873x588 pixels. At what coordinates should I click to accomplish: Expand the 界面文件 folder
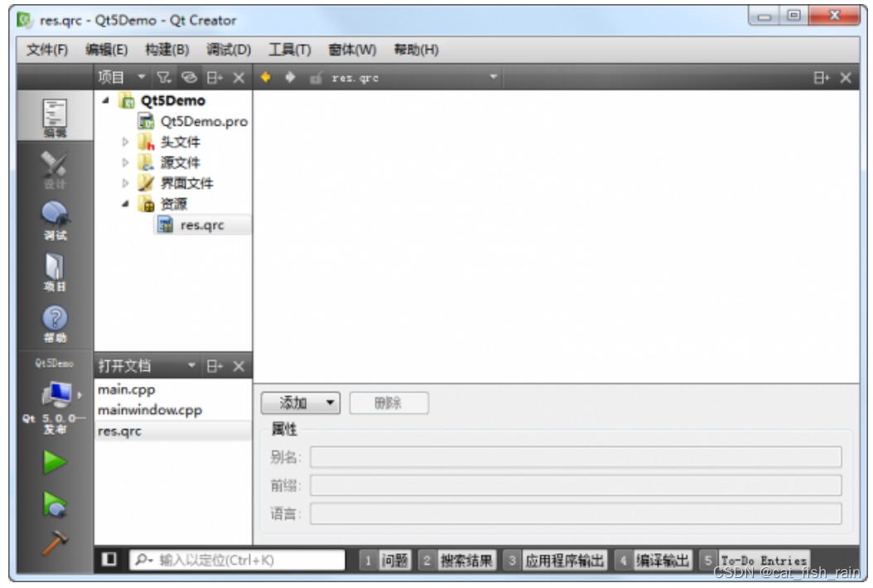click(126, 183)
